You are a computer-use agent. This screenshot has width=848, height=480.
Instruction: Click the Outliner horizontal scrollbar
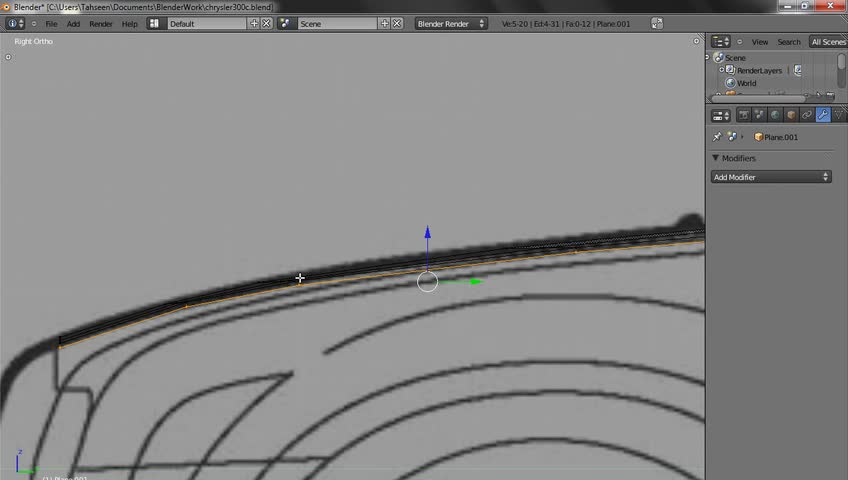[758, 98]
